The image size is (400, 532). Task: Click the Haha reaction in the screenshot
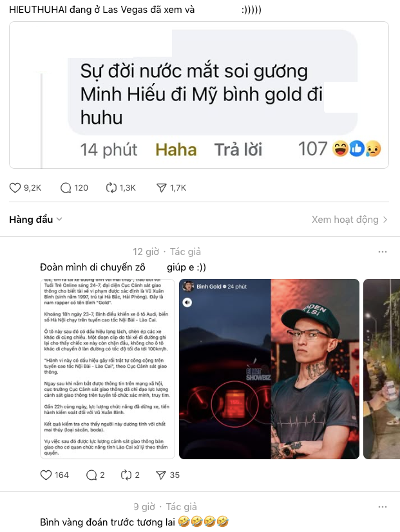176,149
